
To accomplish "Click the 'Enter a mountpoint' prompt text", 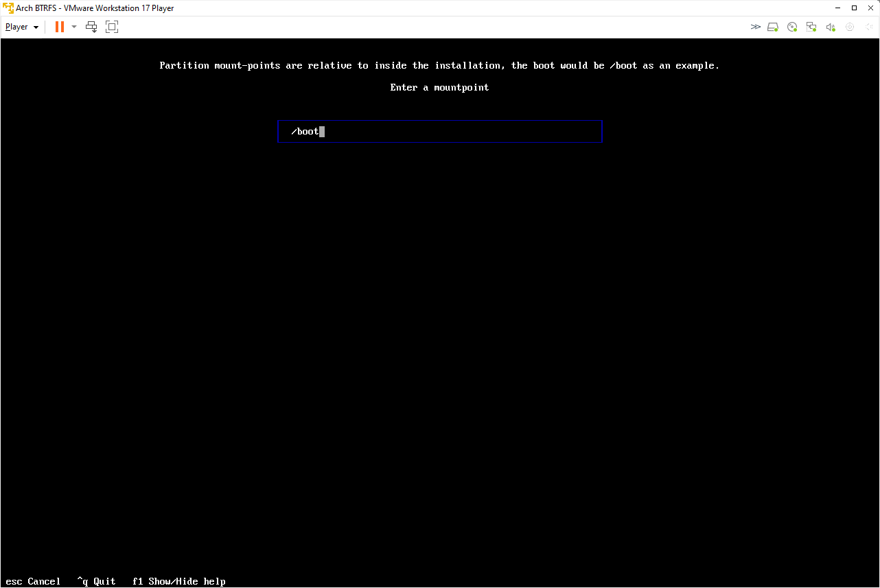I will coord(440,87).
